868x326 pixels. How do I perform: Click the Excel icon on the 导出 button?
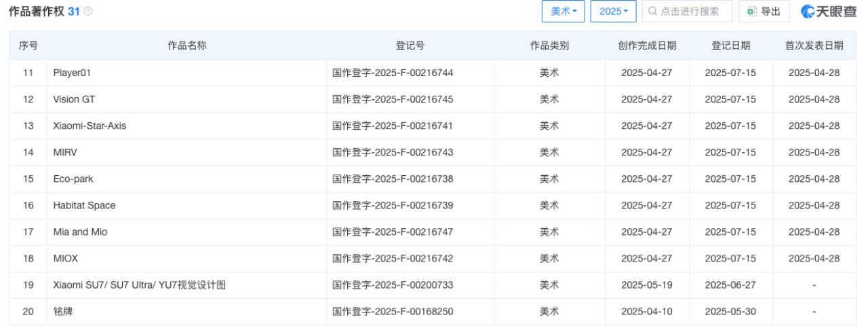point(751,12)
